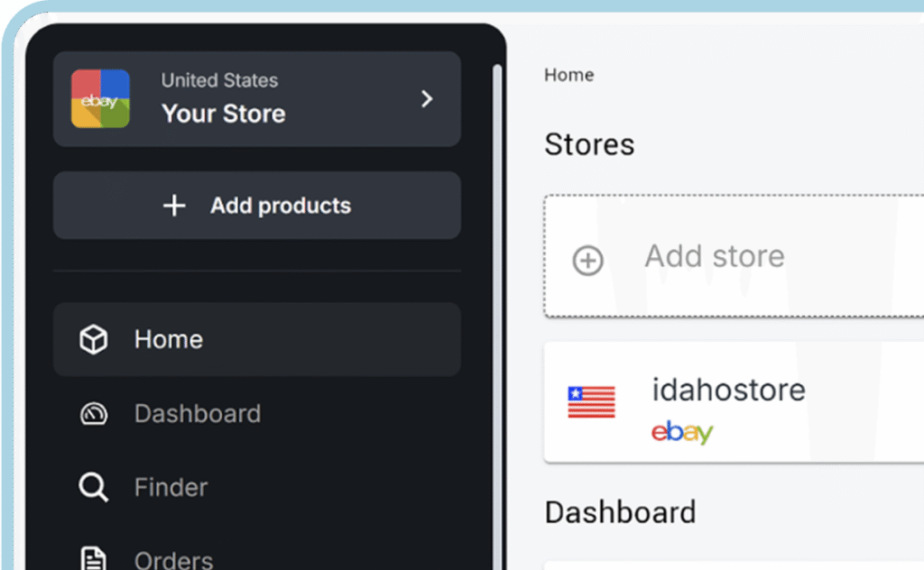Click the sidebar vertical scrollbar
924x570 pixels.
[497, 317]
